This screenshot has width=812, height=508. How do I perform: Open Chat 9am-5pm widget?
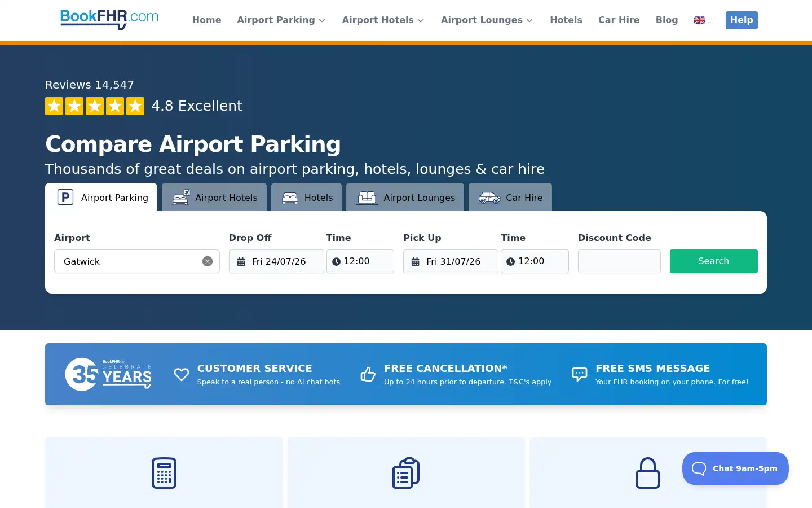pyautogui.click(x=735, y=468)
